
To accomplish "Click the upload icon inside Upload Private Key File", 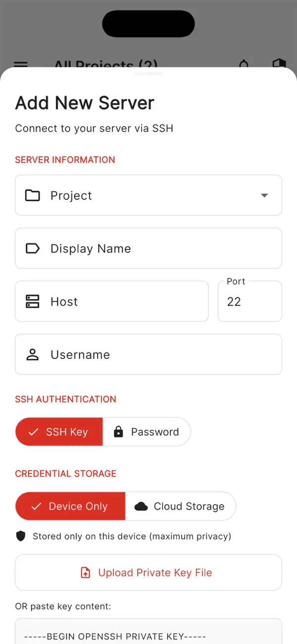I will click(85, 572).
